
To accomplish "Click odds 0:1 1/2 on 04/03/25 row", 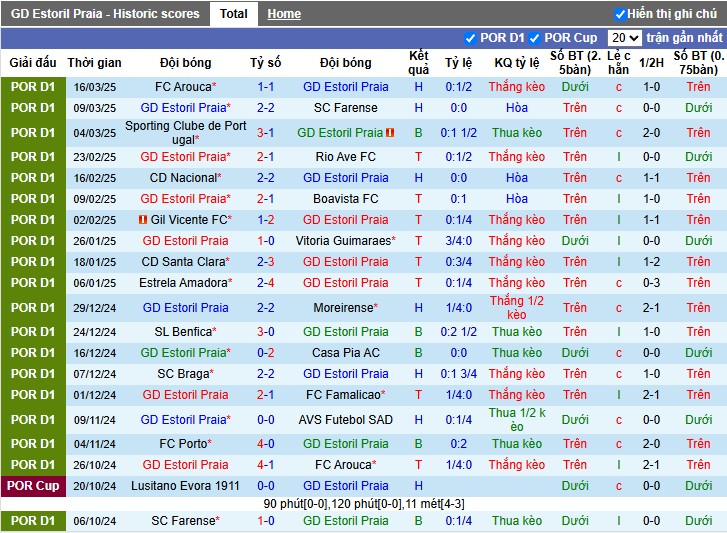I will 459,133.
